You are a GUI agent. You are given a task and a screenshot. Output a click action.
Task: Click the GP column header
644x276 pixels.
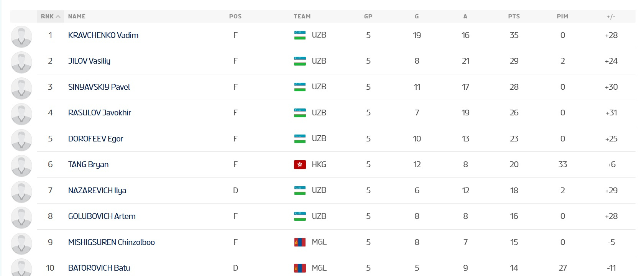(368, 16)
